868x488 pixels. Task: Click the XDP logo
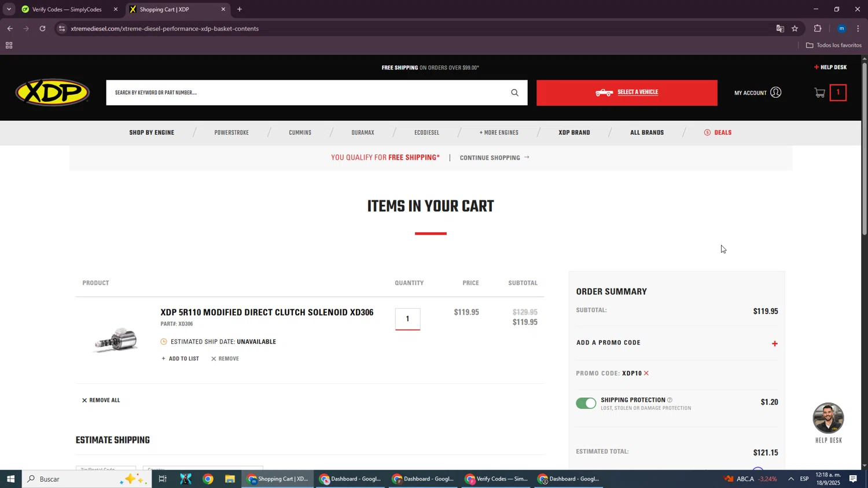[x=53, y=93]
